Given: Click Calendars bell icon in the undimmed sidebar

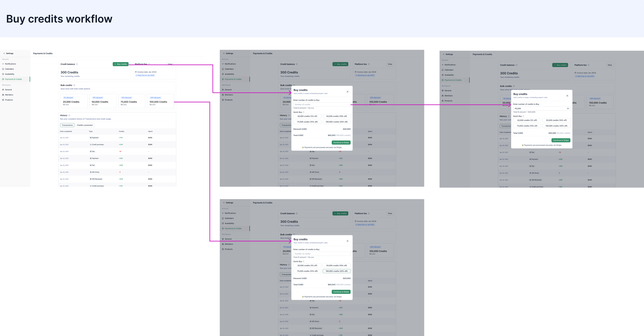Looking at the screenshot, I should coord(3,69).
